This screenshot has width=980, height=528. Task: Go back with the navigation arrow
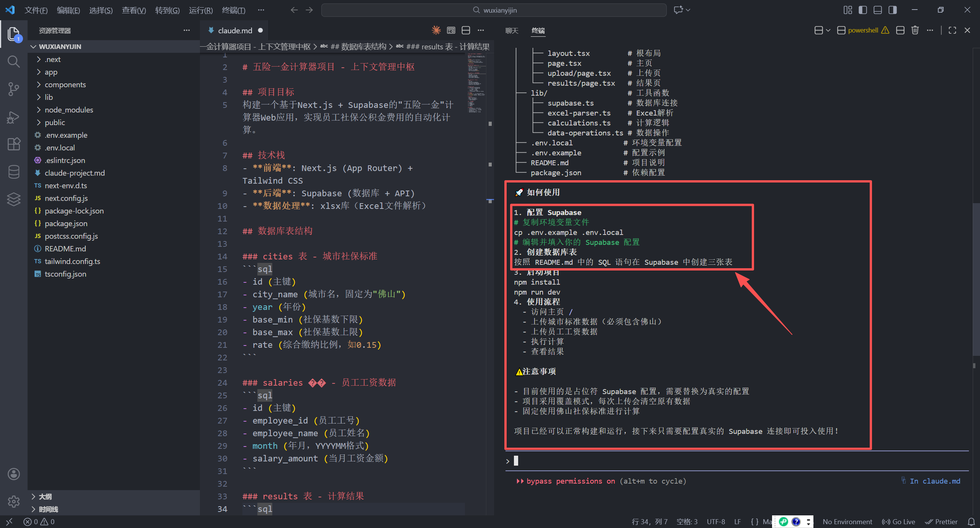[294, 10]
